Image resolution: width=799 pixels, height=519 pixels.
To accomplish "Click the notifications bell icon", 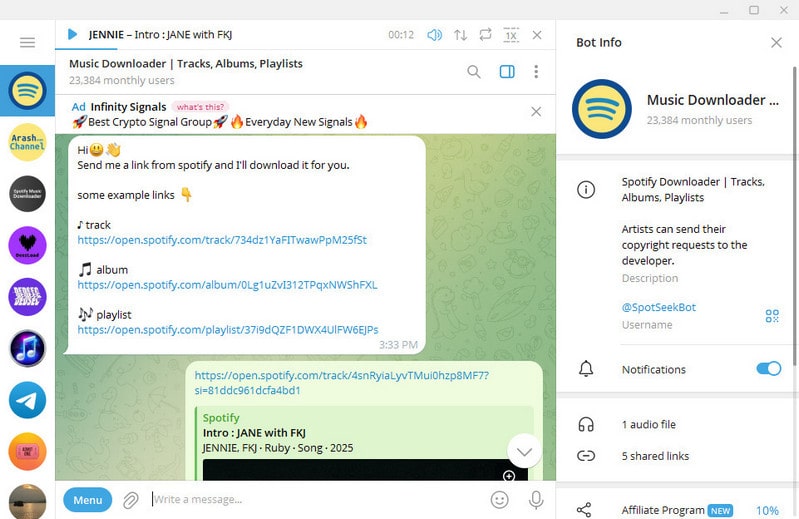I will (x=586, y=369).
